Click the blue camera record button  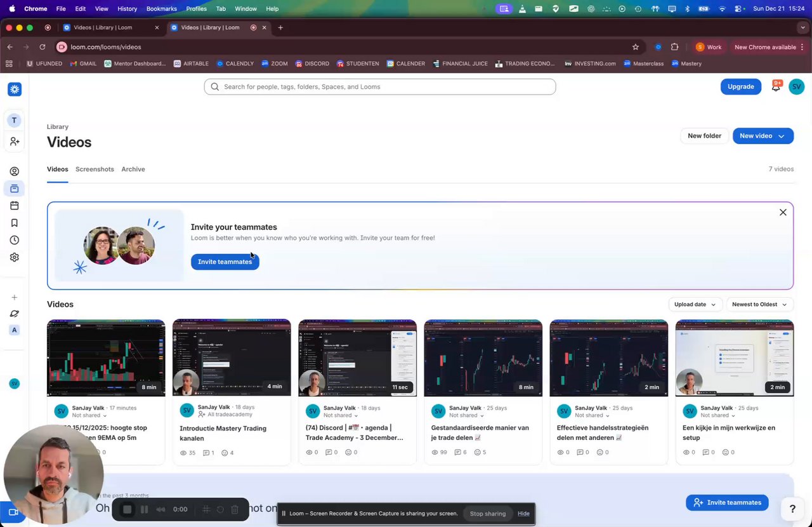(12, 512)
